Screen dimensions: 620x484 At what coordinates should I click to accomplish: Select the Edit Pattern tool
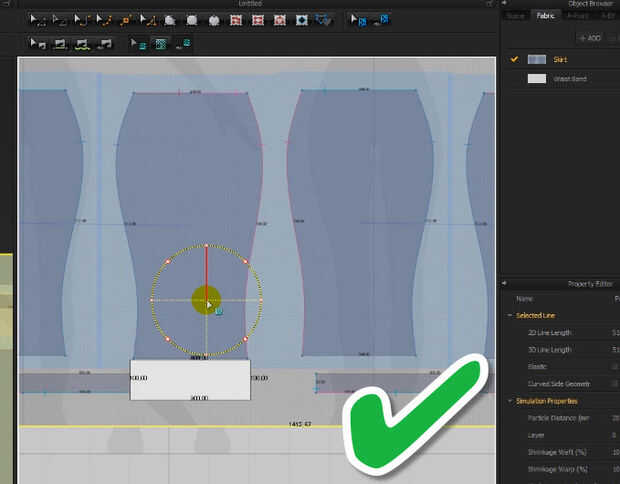59,19
